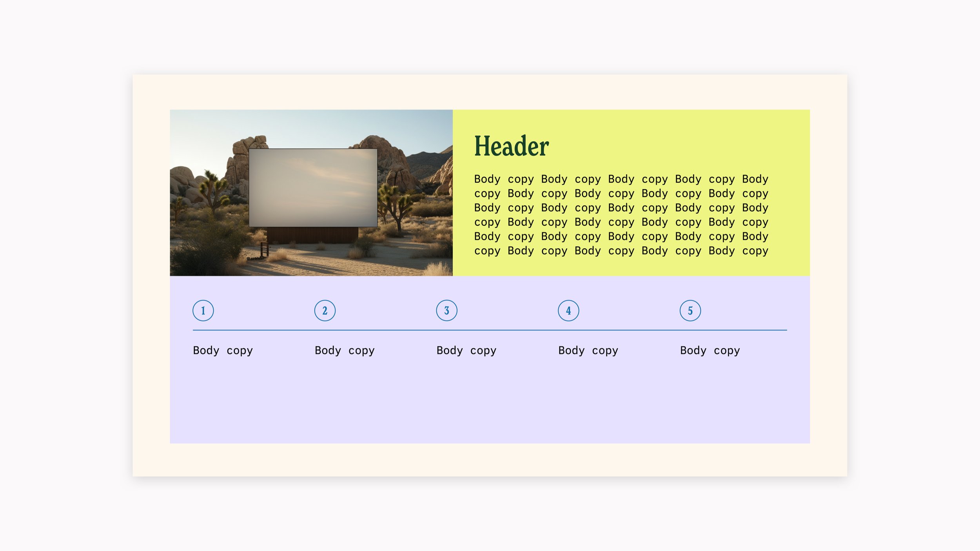Select the circled number 4 icon
The width and height of the screenshot is (980, 551).
pyautogui.click(x=568, y=311)
